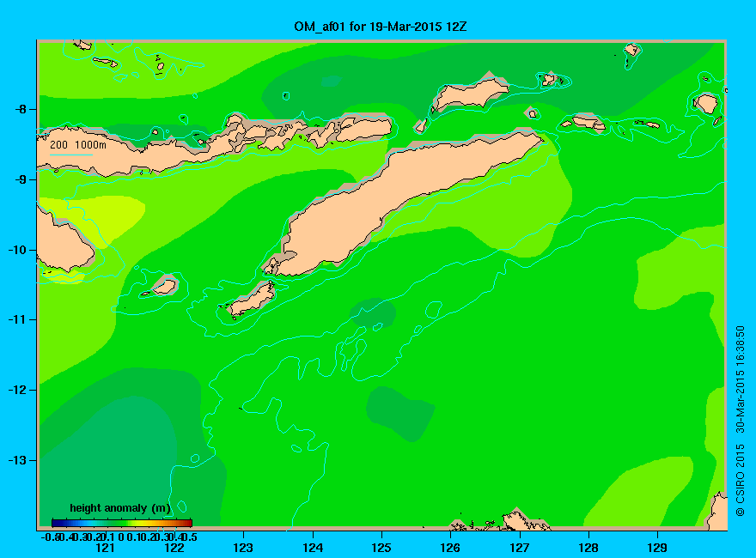756x558 pixels.
Task: Click the height anomaly color bar
Action: (x=122, y=523)
